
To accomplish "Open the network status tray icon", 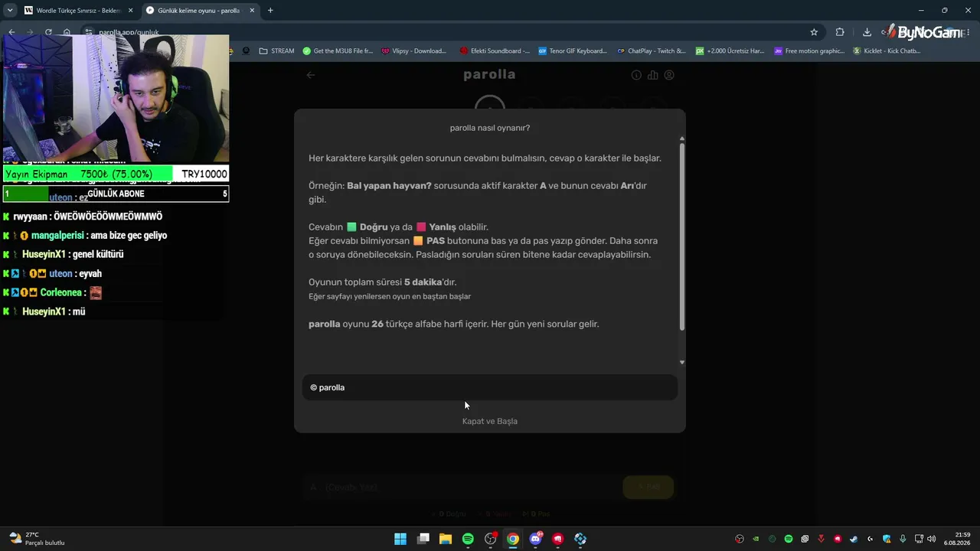I will click(x=920, y=539).
